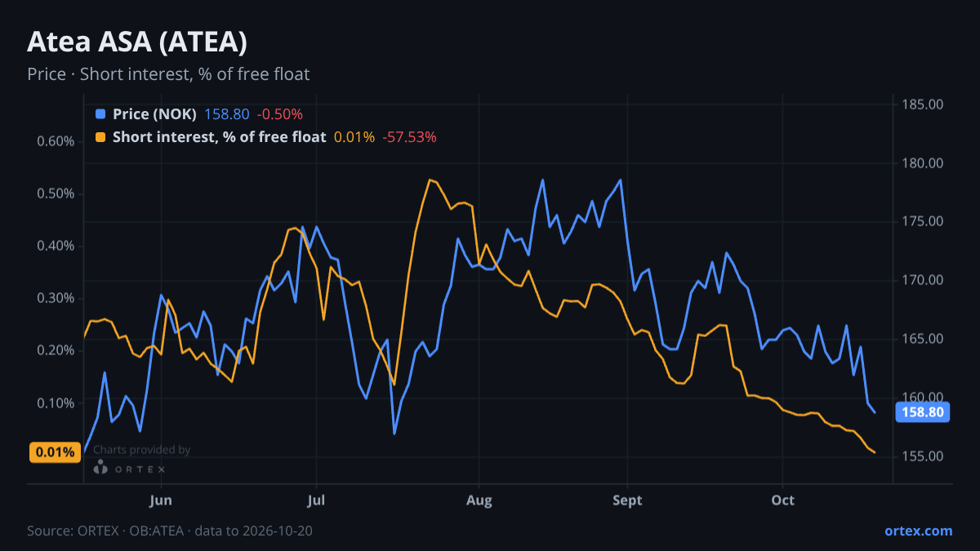Click the 175.00 right axis label
The height and width of the screenshot is (551, 980).
923,221
